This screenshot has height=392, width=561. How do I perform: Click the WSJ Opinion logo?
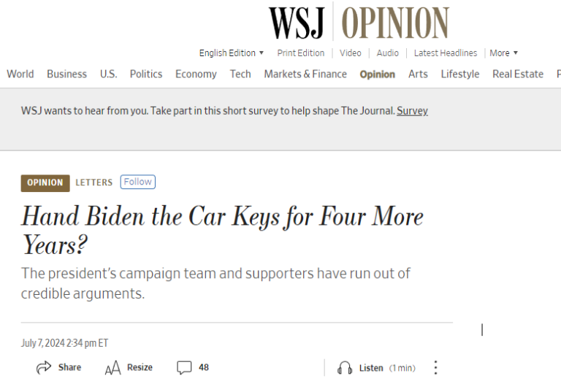click(358, 23)
